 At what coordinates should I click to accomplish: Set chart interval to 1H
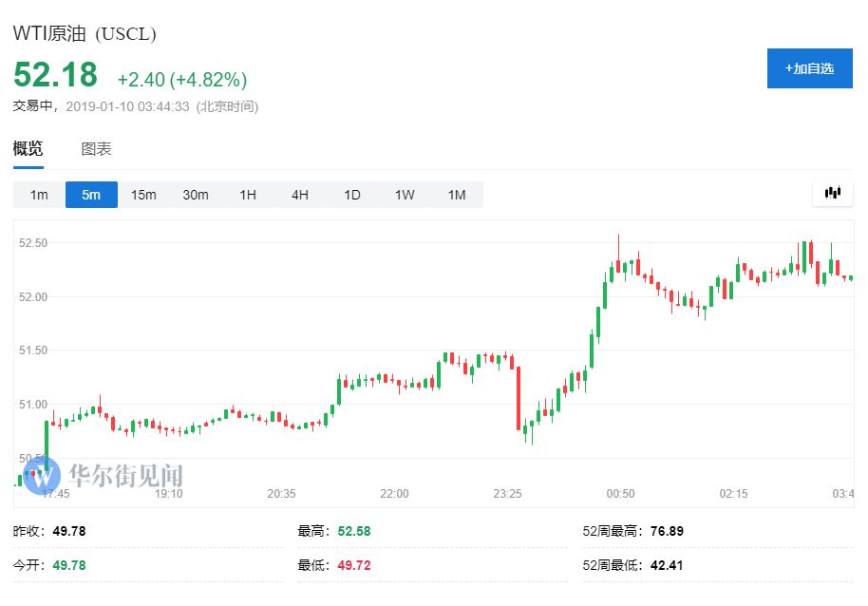click(248, 195)
